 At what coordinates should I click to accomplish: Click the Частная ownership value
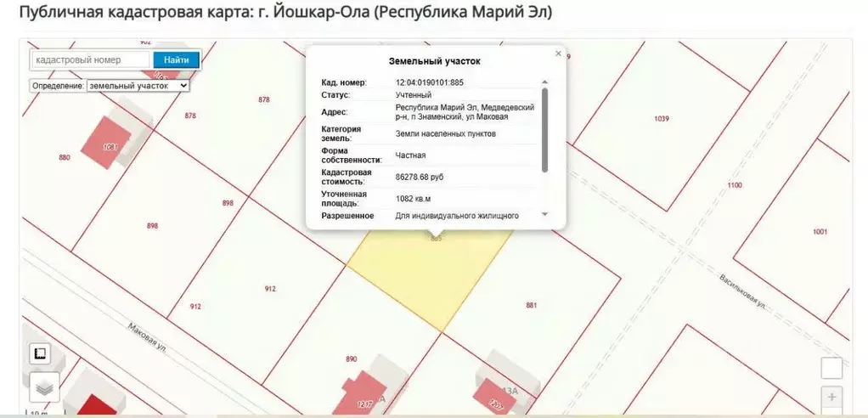click(411, 155)
